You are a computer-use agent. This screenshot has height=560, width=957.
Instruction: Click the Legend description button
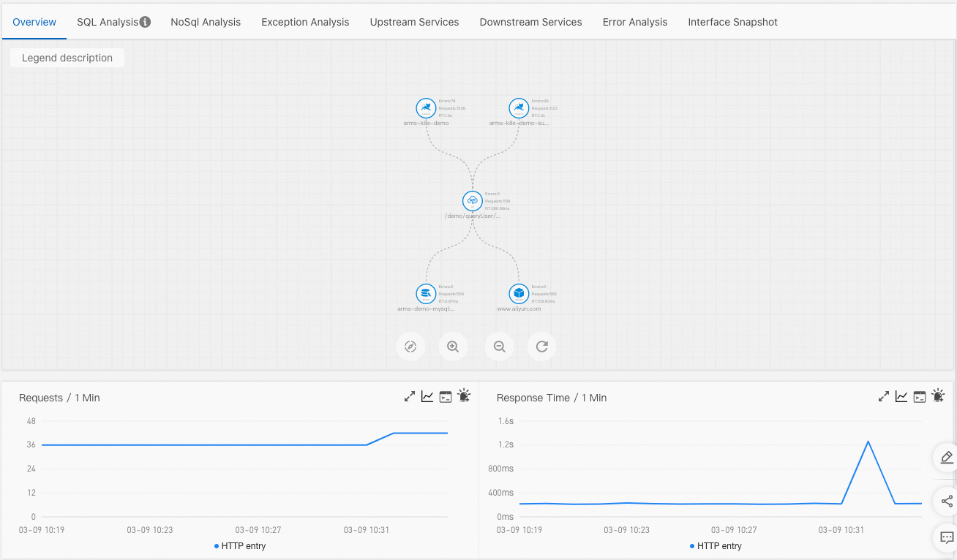tap(67, 58)
